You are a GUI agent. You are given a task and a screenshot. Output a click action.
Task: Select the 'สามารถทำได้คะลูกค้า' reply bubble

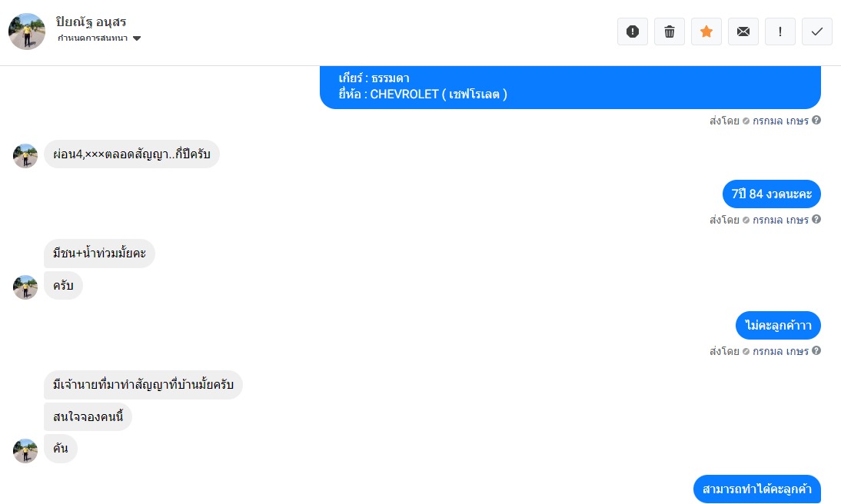point(756,489)
